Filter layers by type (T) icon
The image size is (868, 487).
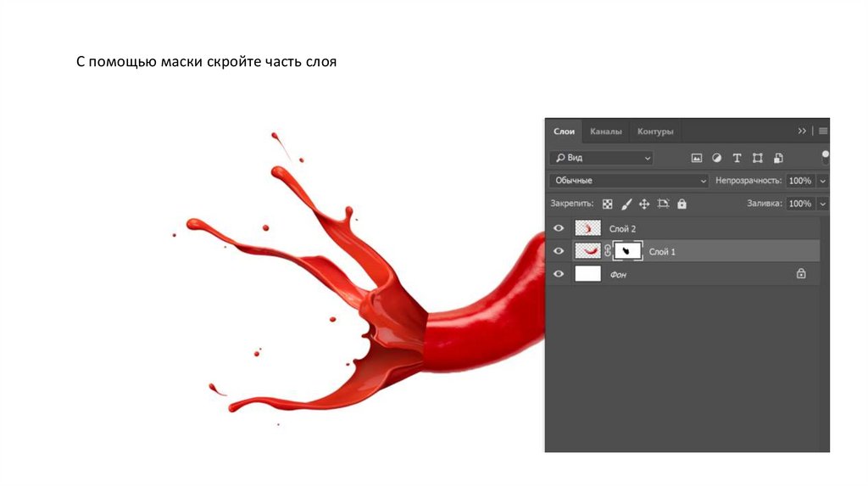pyautogui.click(x=737, y=158)
